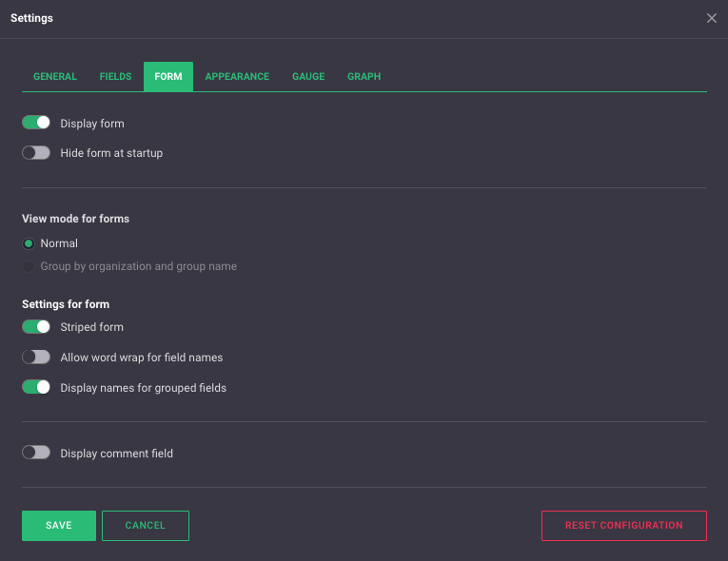Close the Settings dialog
The width and height of the screenshot is (728, 561).
tap(712, 18)
